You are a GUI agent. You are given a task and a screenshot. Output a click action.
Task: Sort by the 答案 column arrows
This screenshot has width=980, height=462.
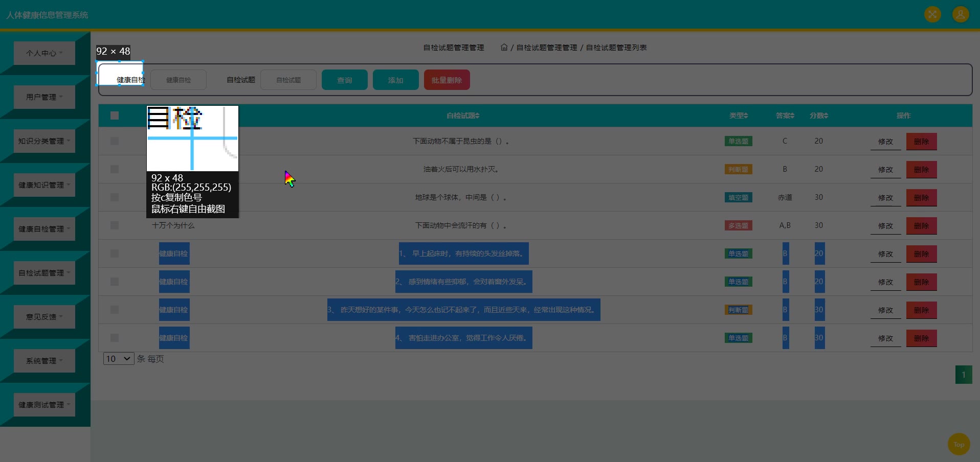click(x=792, y=115)
